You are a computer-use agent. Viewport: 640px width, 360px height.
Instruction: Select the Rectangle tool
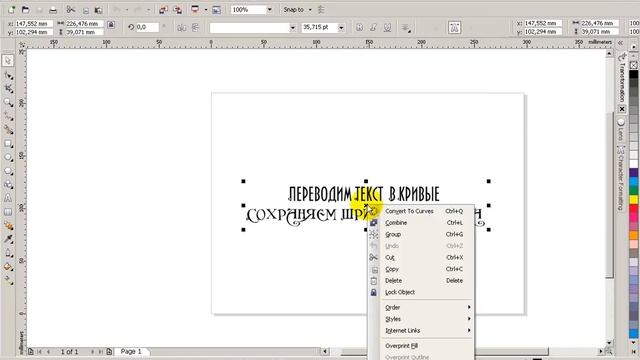(x=8, y=144)
